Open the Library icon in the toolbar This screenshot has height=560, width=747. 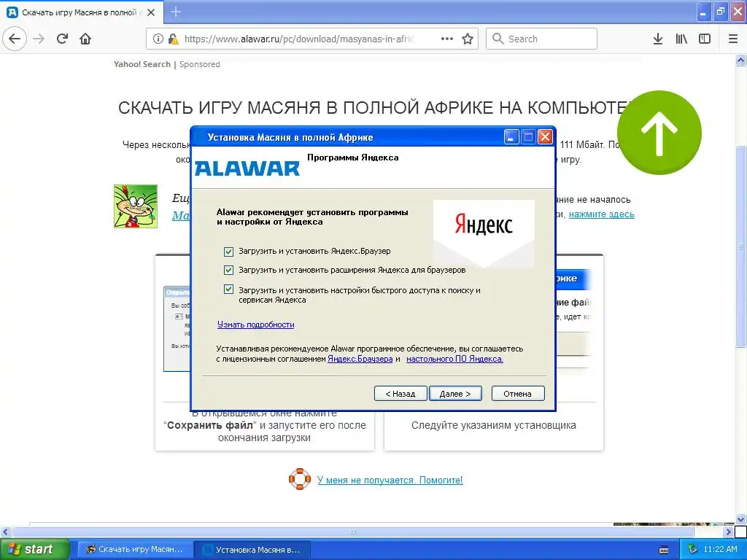(x=681, y=39)
